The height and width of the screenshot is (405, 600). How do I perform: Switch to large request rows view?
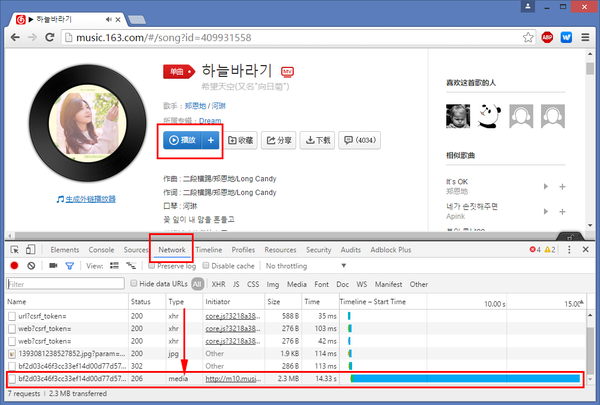click(x=114, y=266)
